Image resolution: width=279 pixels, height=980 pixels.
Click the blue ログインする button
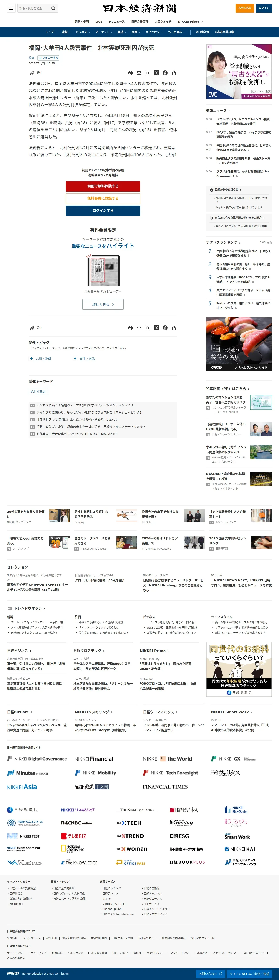[x=103, y=210]
